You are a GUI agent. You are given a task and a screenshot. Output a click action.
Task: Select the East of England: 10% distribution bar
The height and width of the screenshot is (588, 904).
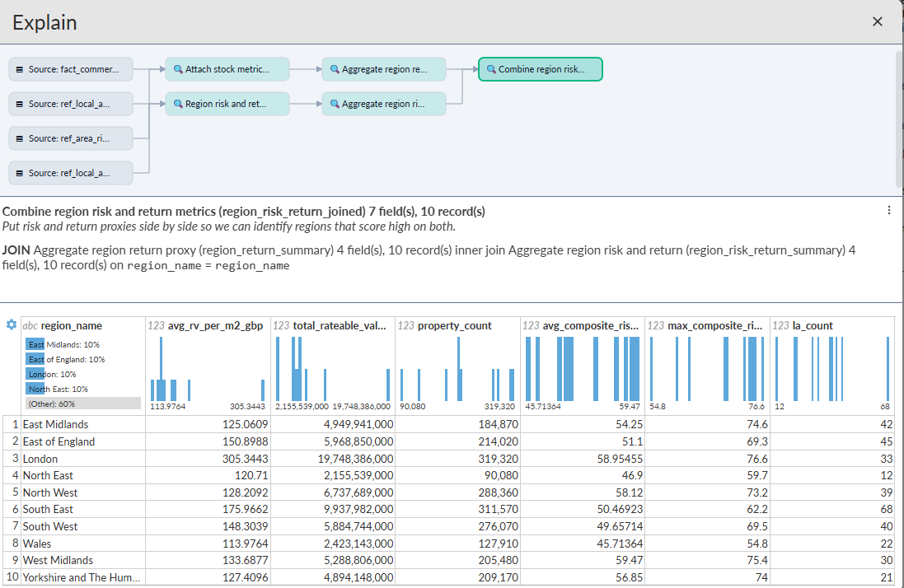[x=83, y=359]
